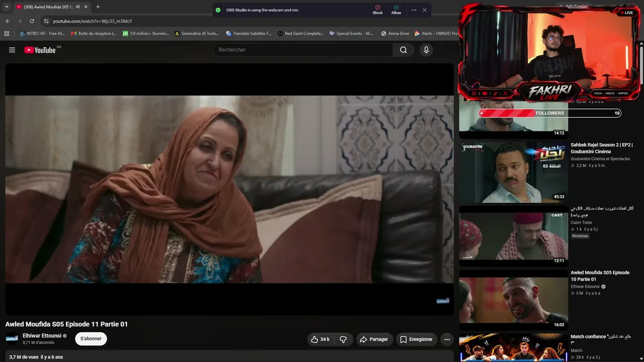Save the video with Enregistrer
Image resolution: width=644 pixels, height=362 pixels.
(416, 339)
